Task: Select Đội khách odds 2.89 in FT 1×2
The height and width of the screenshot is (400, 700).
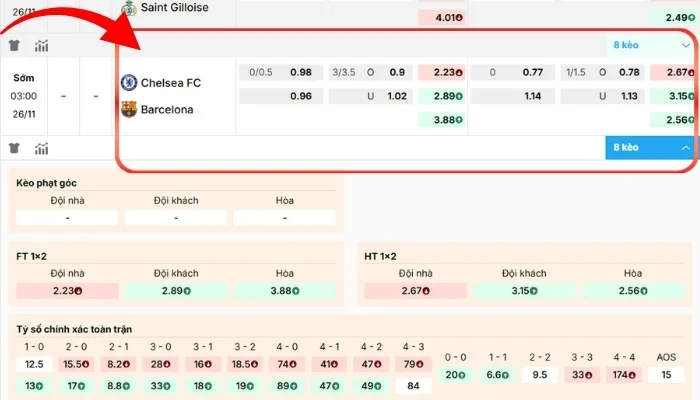Action: [x=176, y=290]
